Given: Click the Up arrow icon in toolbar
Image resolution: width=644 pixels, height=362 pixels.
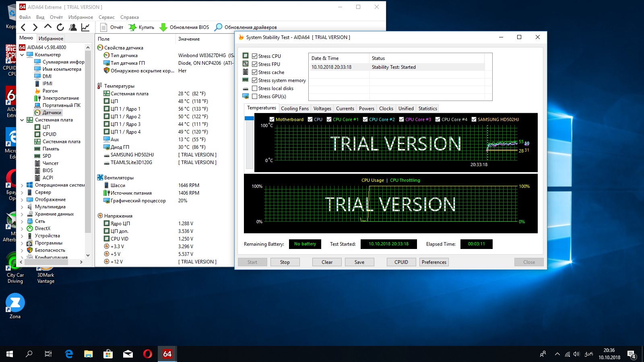Looking at the screenshot, I should coord(48,27).
